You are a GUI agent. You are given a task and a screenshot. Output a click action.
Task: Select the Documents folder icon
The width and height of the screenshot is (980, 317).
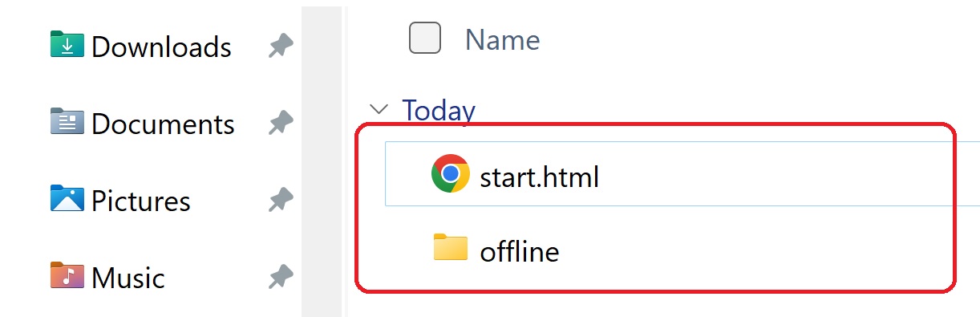click(x=67, y=122)
